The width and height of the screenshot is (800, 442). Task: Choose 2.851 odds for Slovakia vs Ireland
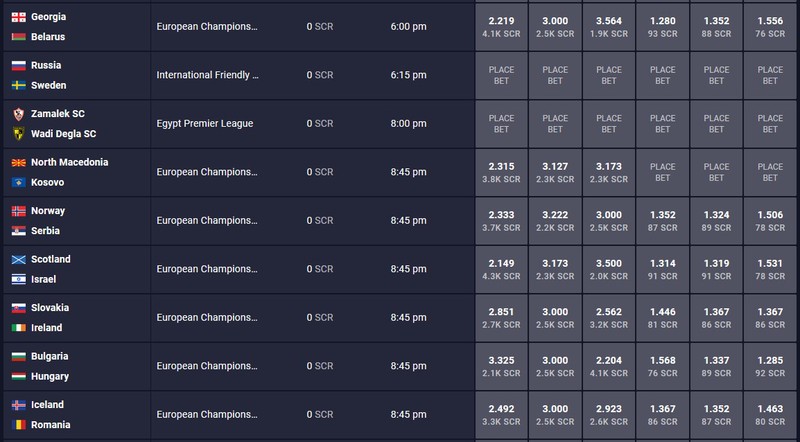click(x=502, y=317)
